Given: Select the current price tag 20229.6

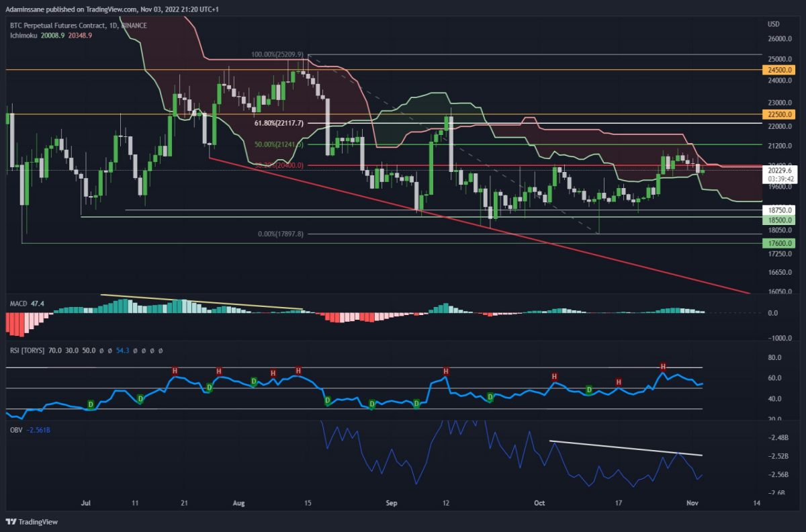Looking at the screenshot, I should (x=778, y=171).
